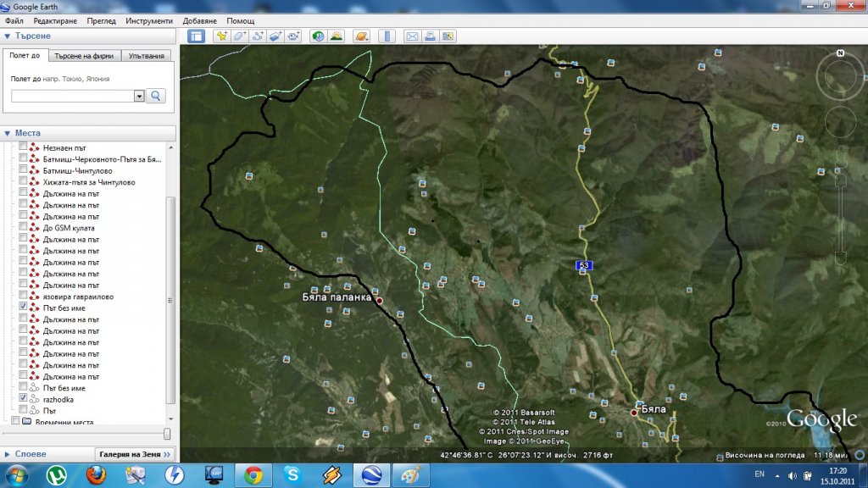Screen dimensions: 868x488
Task: Click the print toolbar icon
Action: tap(430, 36)
